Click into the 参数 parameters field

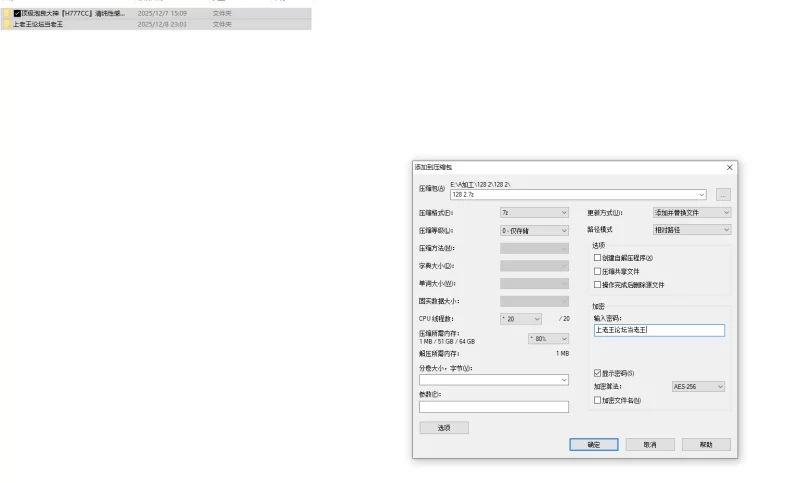494,406
